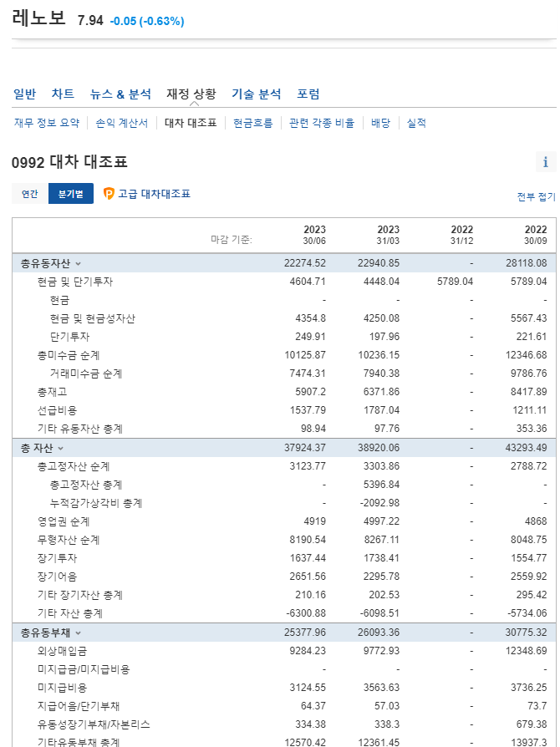Click the 기타 유동자산 총계 row label
Image resolution: width=560 pixels, height=747 pixels.
[x=80, y=429]
